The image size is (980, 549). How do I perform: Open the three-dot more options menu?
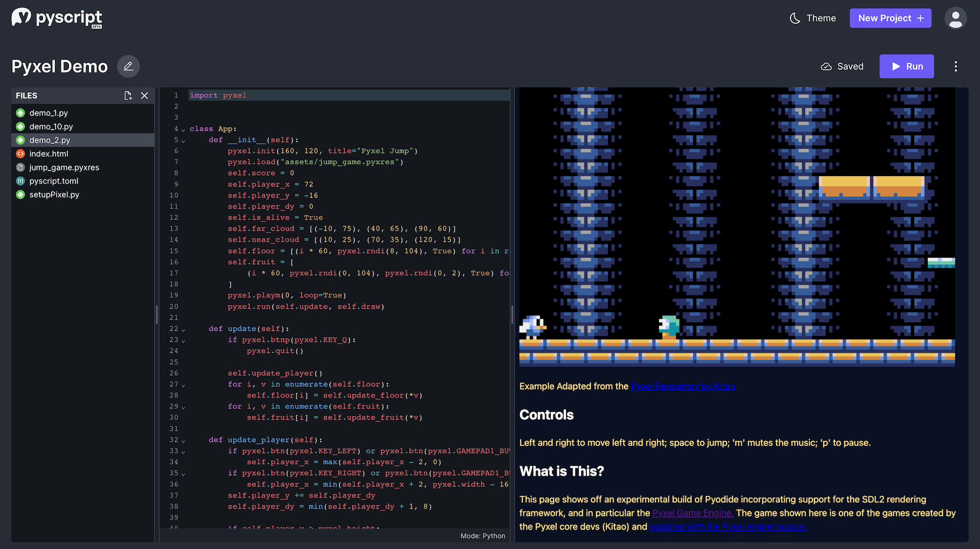pos(955,66)
